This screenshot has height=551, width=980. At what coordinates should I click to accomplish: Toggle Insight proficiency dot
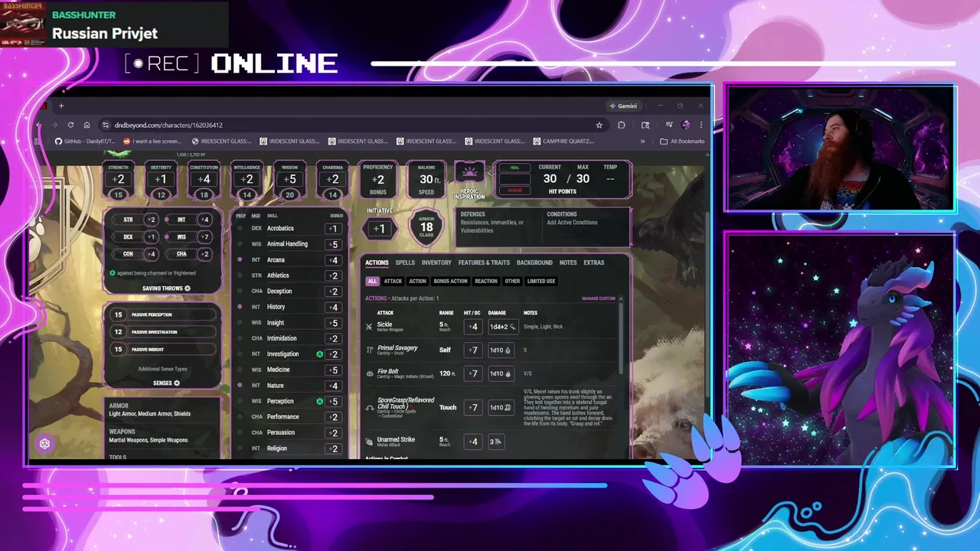(x=240, y=322)
